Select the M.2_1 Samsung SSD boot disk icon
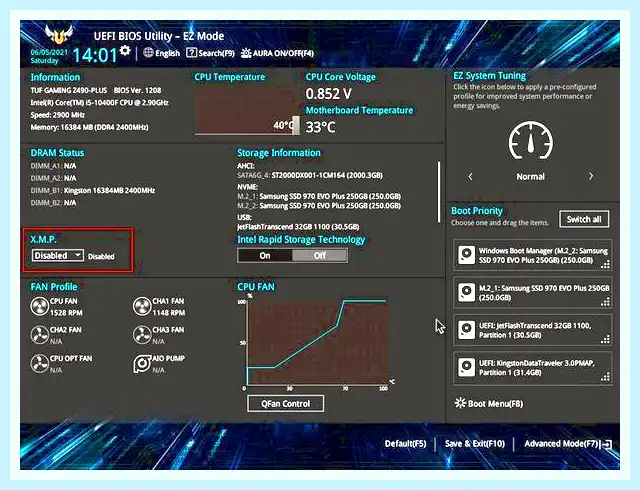This screenshot has width=640, height=490. pyautogui.click(x=466, y=292)
